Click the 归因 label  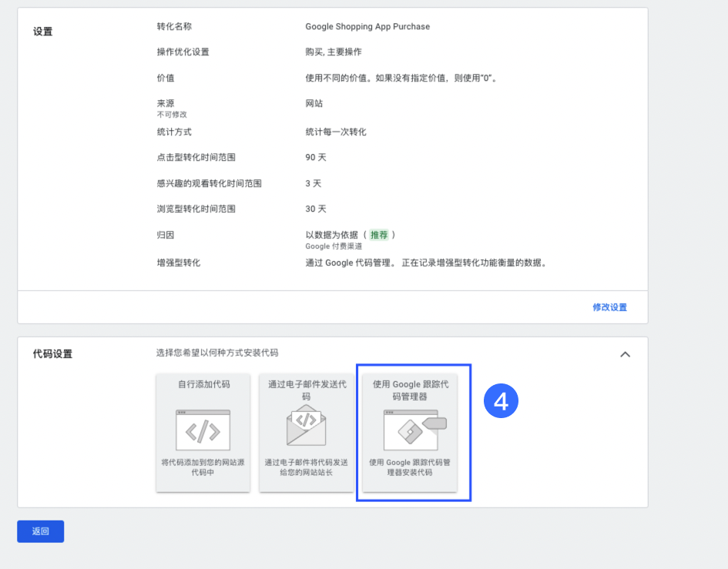tap(166, 235)
